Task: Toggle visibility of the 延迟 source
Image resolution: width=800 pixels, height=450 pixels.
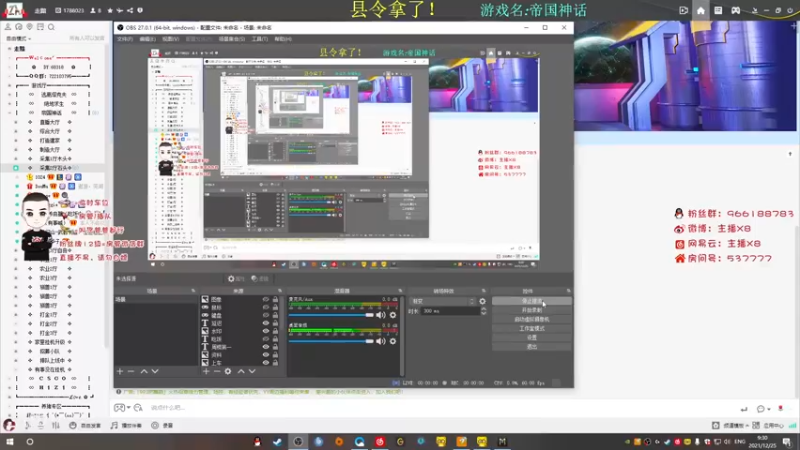Action: tap(265, 323)
